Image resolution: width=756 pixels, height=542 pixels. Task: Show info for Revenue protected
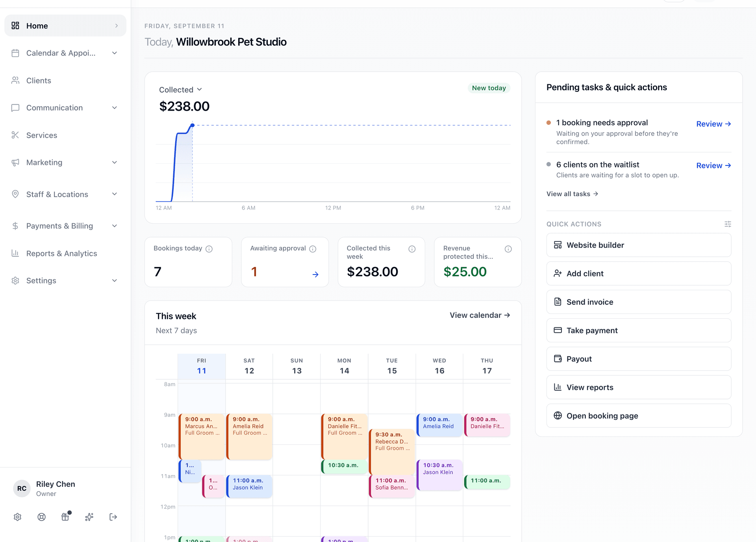click(x=508, y=249)
